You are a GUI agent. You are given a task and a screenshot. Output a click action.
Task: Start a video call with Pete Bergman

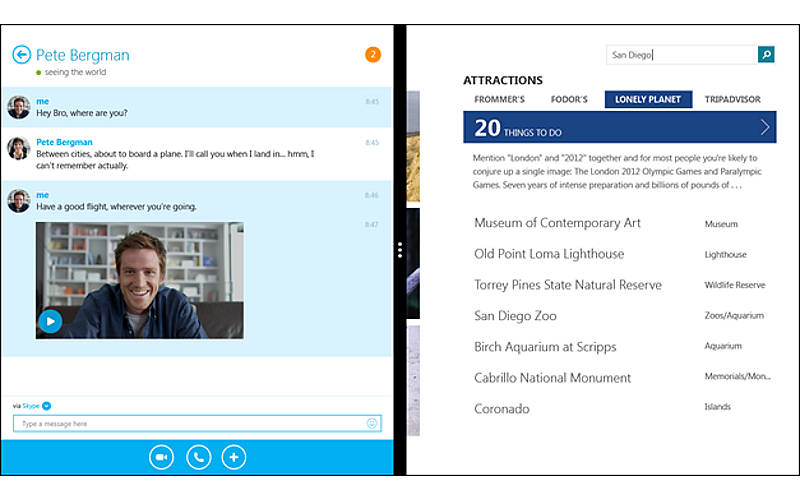coord(161,457)
